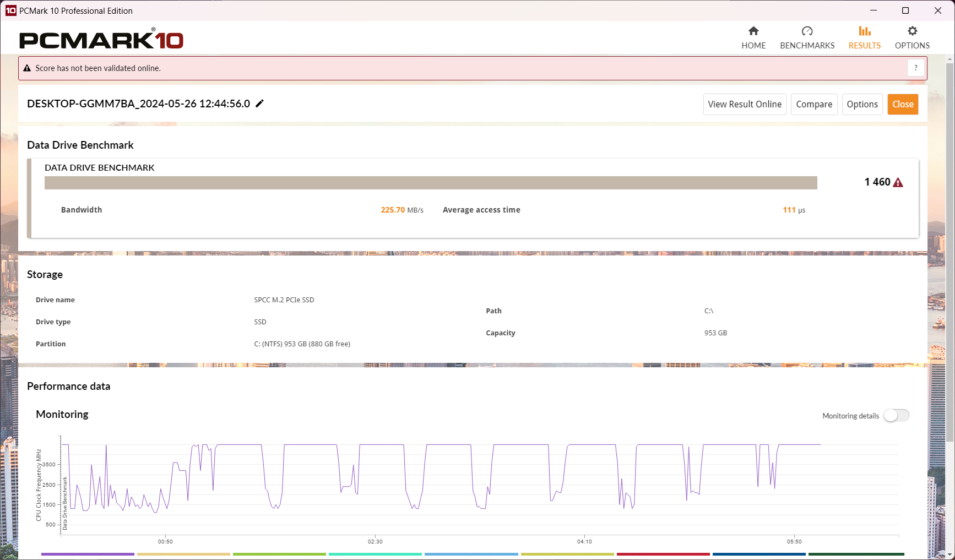Click the Average access time label
955x560 pixels.
click(x=481, y=210)
